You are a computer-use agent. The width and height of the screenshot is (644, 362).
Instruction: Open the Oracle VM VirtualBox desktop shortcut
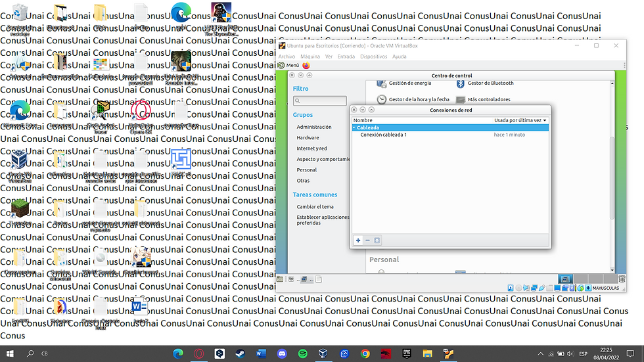pyautogui.click(x=19, y=166)
